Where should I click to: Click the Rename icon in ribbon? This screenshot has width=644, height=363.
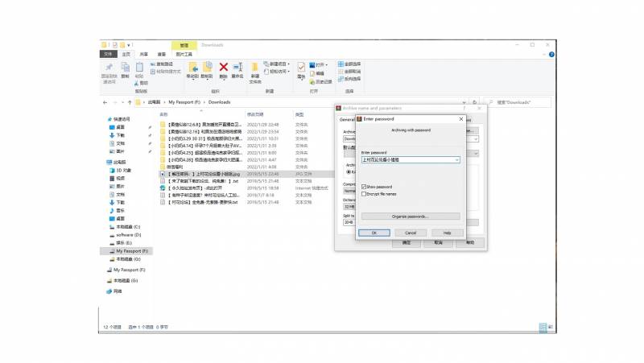tap(237, 69)
